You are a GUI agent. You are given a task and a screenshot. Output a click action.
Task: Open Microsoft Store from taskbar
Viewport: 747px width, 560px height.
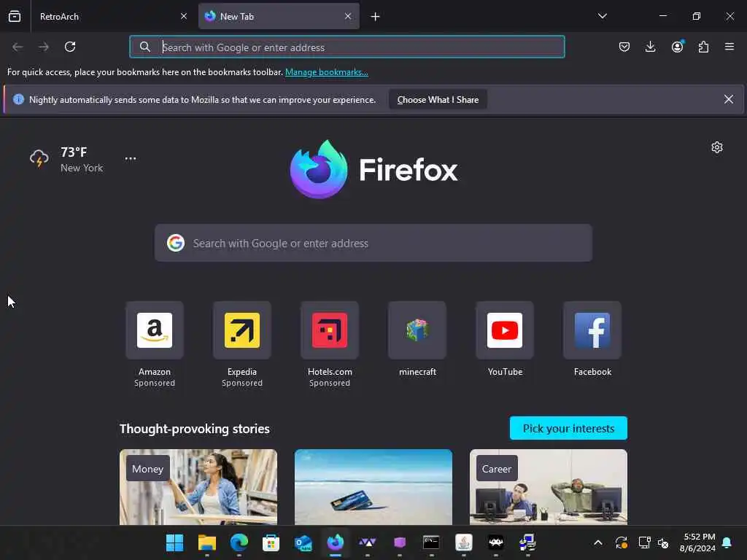(x=271, y=542)
